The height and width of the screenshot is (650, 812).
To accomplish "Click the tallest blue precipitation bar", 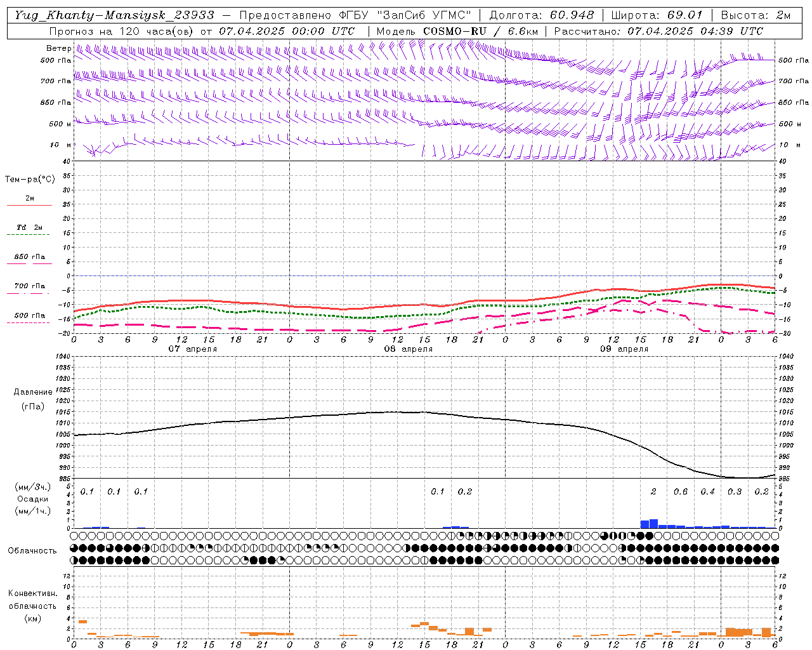I will click(x=653, y=524).
